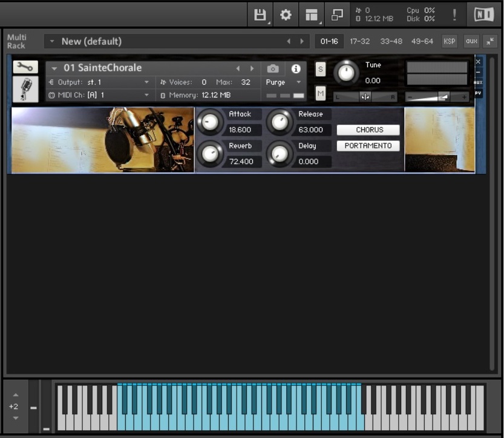Image resolution: width=504 pixels, height=438 pixels.
Task: Switch to rack page 33-48
Action: [391, 41]
